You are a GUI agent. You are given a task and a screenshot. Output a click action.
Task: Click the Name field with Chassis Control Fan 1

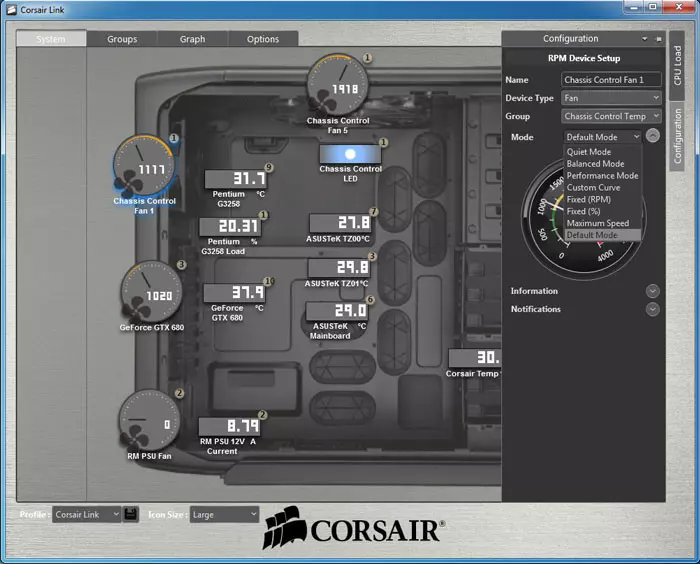click(611, 79)
